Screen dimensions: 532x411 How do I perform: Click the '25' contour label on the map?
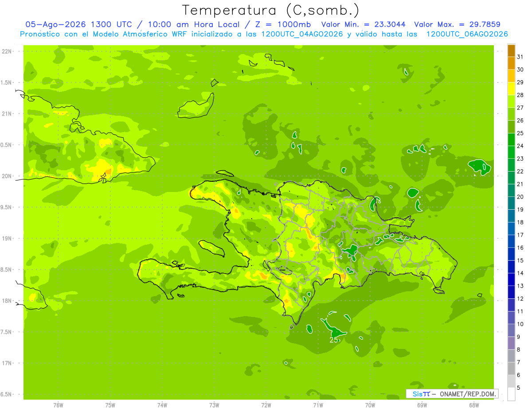pos(334,340)
